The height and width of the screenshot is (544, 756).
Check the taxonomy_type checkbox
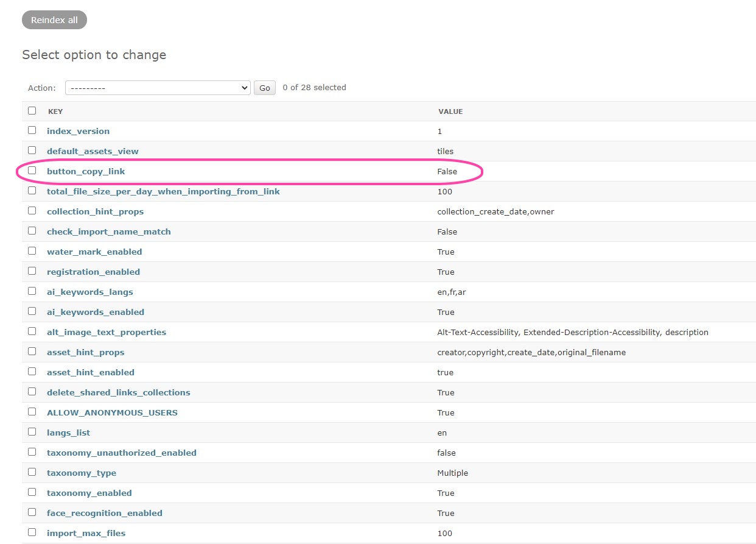tap(32, 472)
